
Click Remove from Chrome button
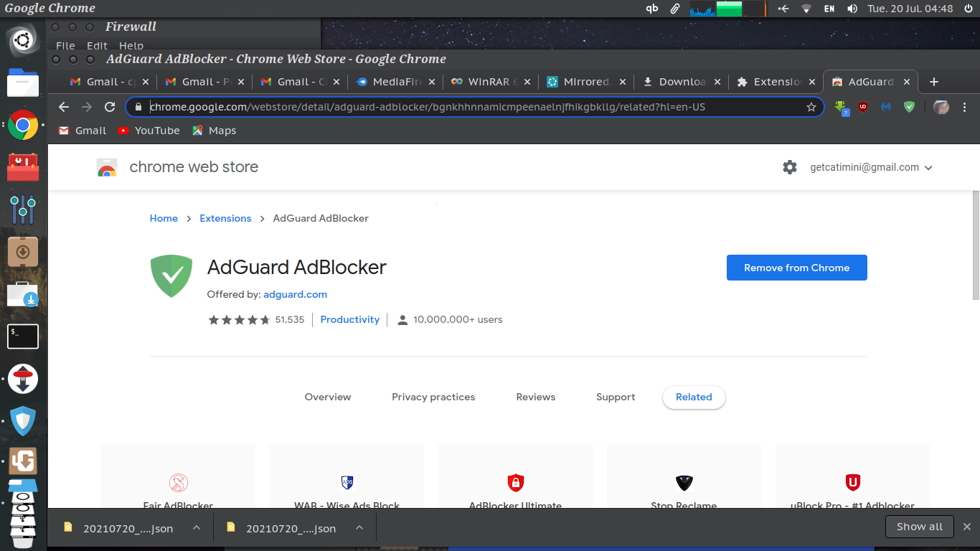click(x=797, y=268)
